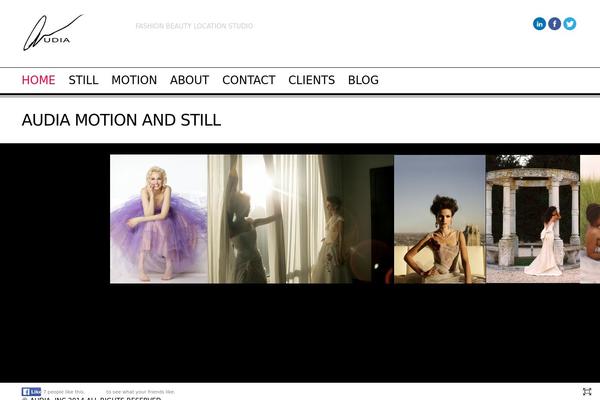The image size is (600, 400).
Task: Click the AUDIA MOTION AND STILL heading
Action: click(121, 120)
